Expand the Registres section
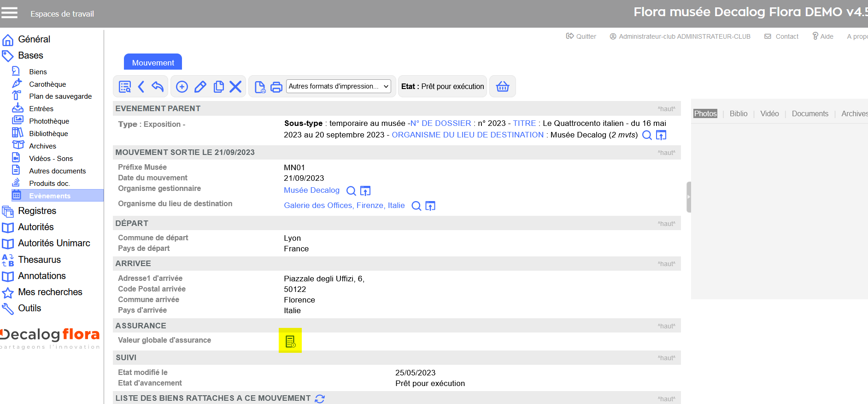This screenshot has width=868, height=404. 37,211
